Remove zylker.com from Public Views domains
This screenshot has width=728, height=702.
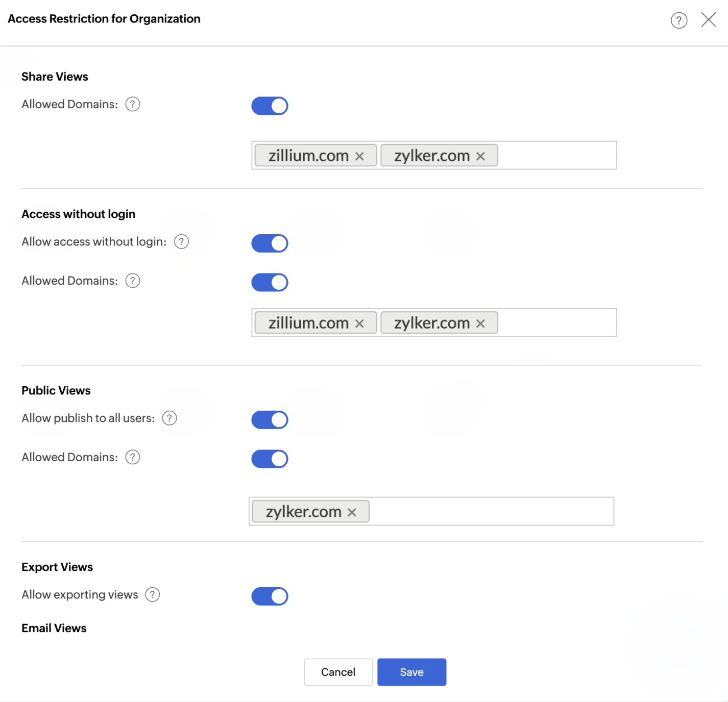(x=352, y=512)
